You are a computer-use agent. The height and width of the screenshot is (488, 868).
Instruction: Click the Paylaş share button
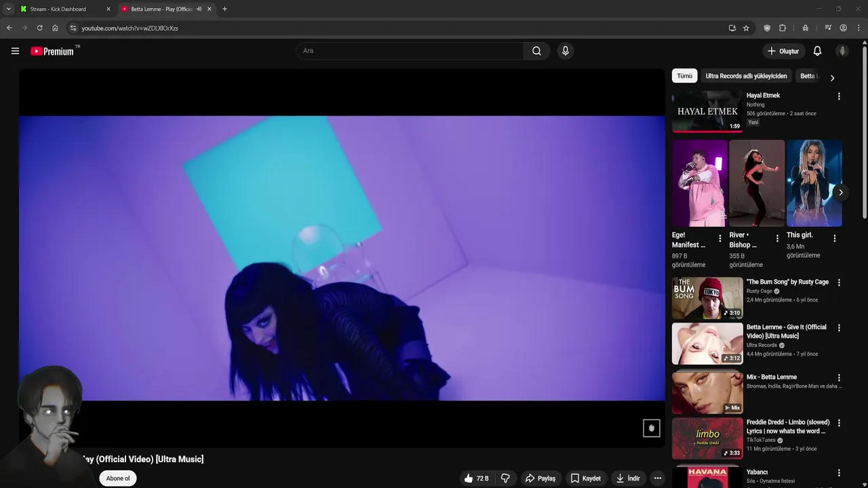540,478
